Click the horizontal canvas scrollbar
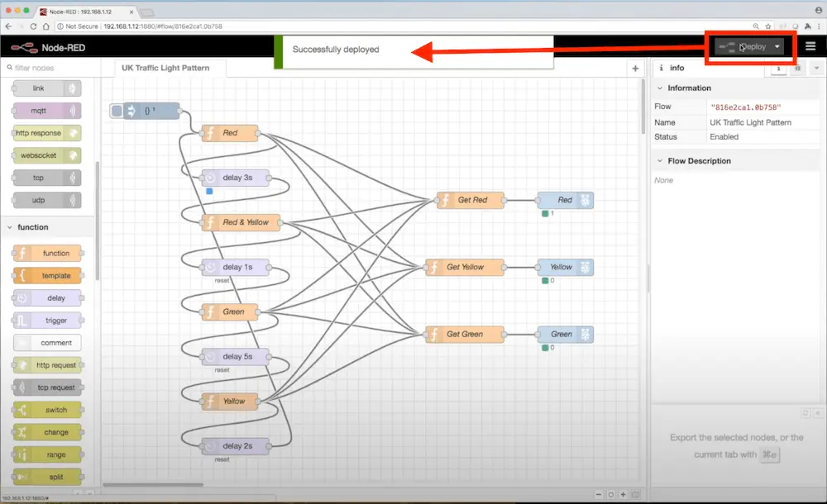Viewport: 827px width, 504px height. [x=153, y=485]
